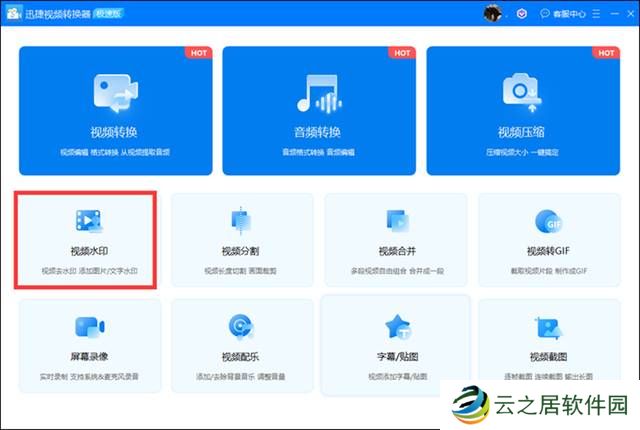The width and height of the screenshot is (640, 430).
Task: Select the 视频水印 watermark tool
Action: (86, 240)
